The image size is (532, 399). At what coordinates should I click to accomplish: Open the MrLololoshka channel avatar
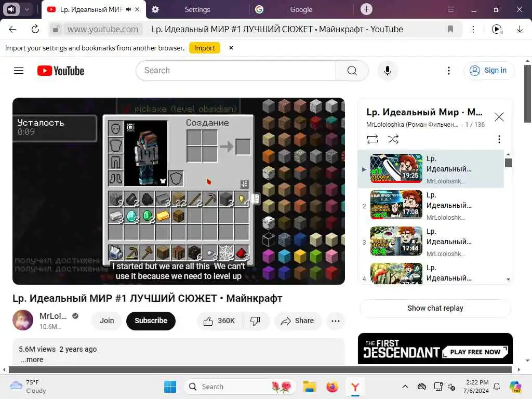pyautogui.click(x=23, y=320)
